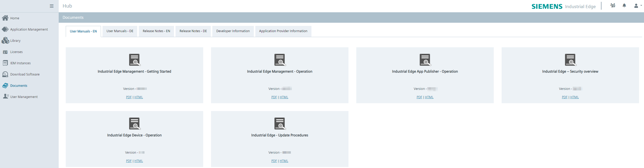Open the Developer Information tab
This screenshot has height=168, width=644.
pos(233,31)
